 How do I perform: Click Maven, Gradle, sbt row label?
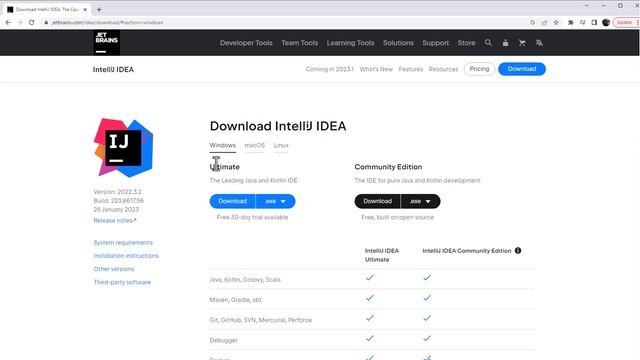pyautogui.click(x=235, y=300)
